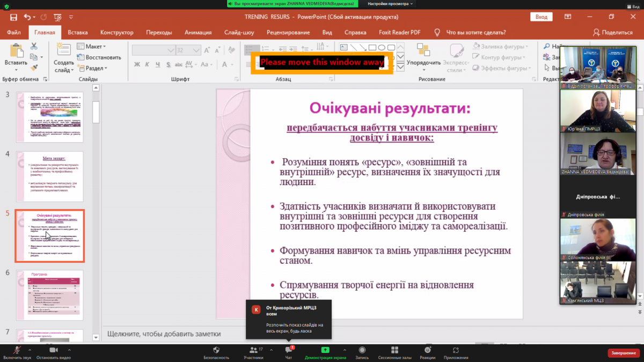Open the Animation (Анимация) ribbon tab
The image size is (644, 362).
pos(198,32)
